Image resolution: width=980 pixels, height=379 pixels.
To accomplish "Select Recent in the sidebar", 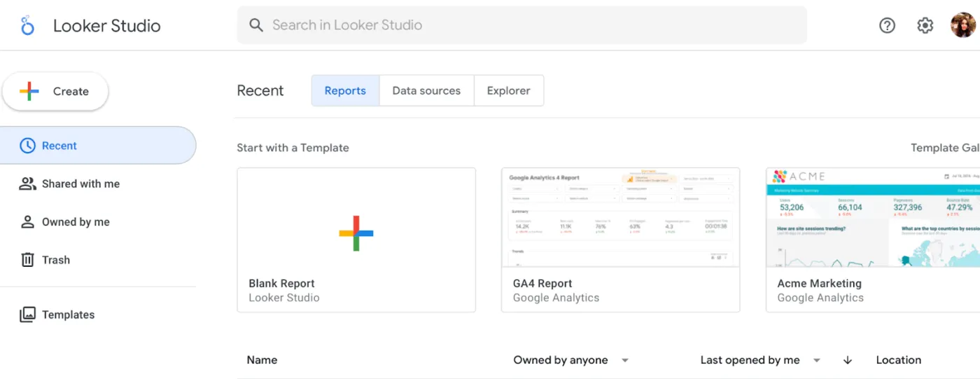I will click(x=98, y=146).
